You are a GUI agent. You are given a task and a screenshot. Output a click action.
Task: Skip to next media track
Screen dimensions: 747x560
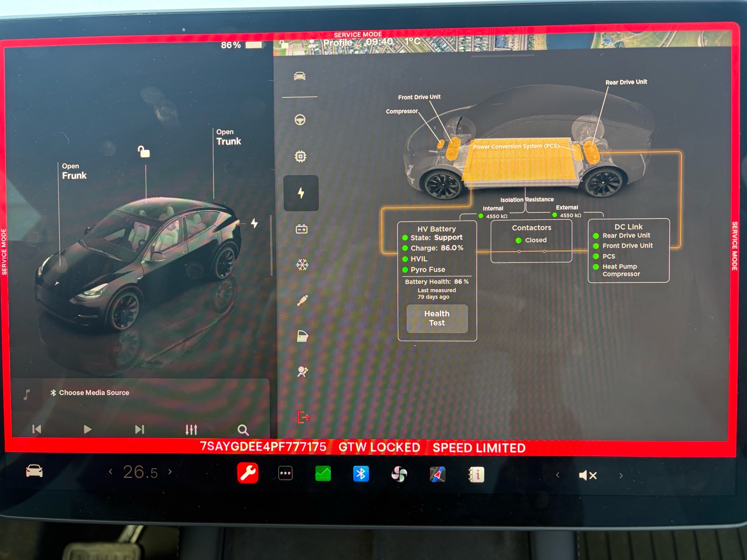click(x=140, y=429)
